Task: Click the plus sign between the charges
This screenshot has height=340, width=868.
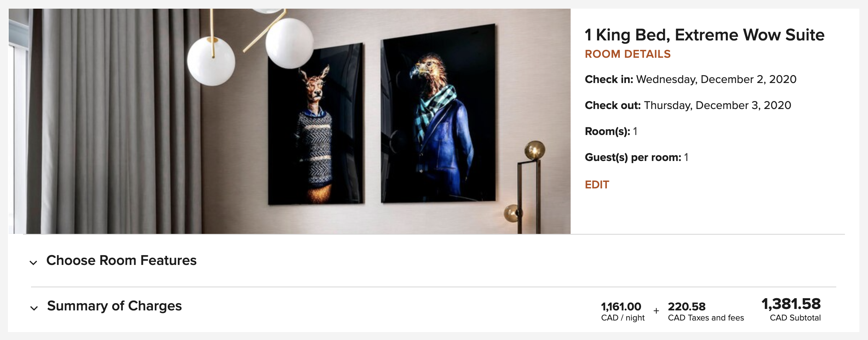Action: 656,310
